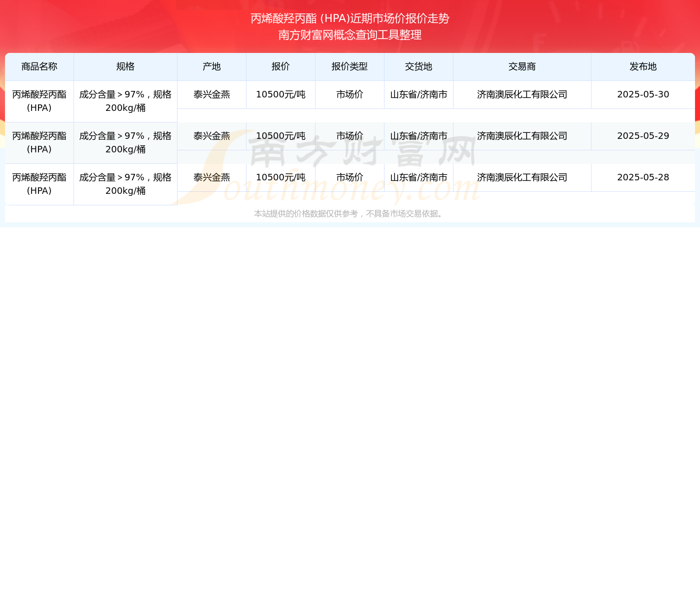The width and height of the screenshot is (700, 602).
Task: Click 济南澳辰化工有限公司 in the 2025-05-29 row
Action: [522, 136]
